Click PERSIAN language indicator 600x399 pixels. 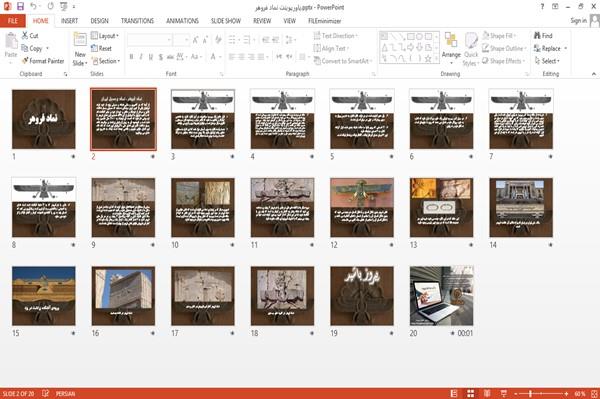point(65,393)
